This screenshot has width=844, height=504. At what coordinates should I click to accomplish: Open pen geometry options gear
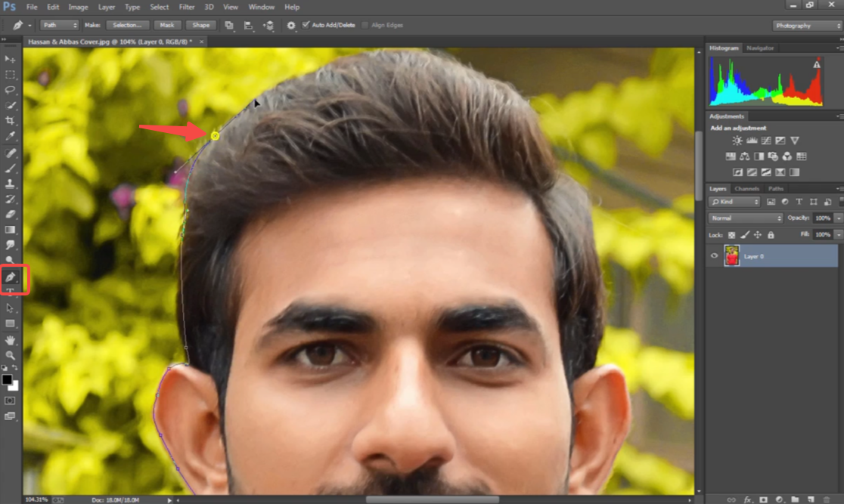290,25
